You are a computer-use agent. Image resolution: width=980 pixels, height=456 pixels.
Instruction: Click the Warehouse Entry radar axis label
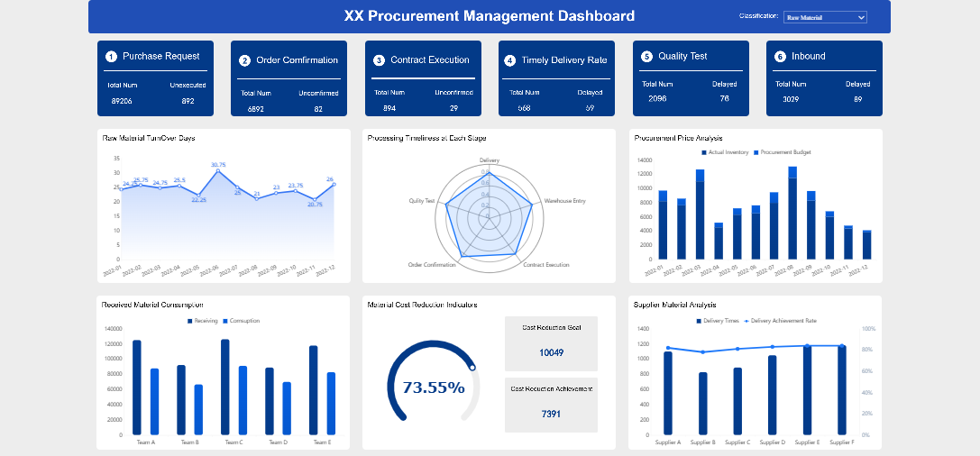565,201
